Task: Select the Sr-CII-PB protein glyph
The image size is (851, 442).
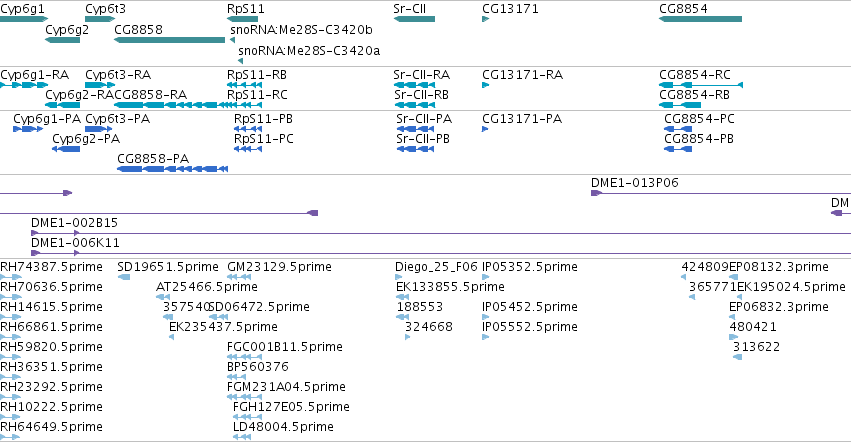Action: click(415, 149)
